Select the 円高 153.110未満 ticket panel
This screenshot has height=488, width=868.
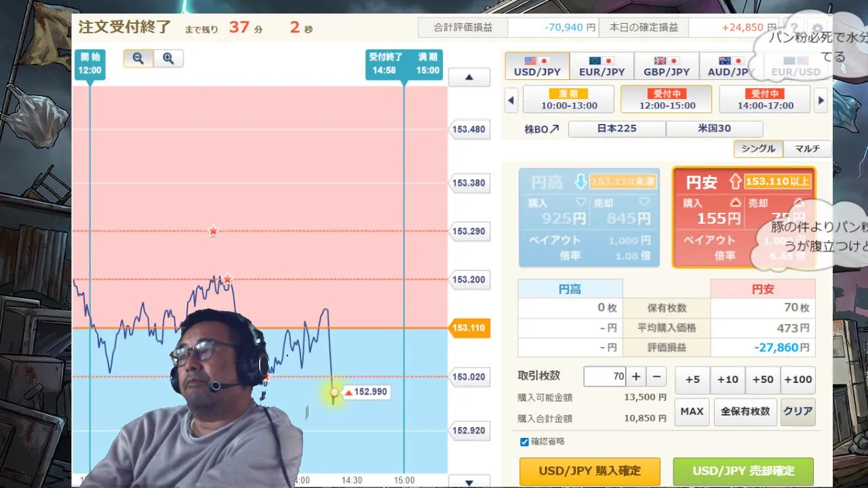coord(589,217)
